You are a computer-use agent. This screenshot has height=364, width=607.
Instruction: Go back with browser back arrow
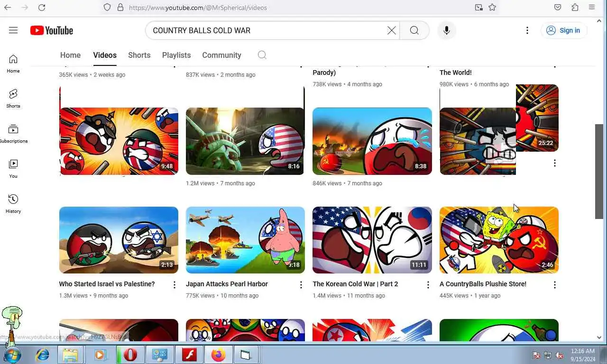click(8, 8)
